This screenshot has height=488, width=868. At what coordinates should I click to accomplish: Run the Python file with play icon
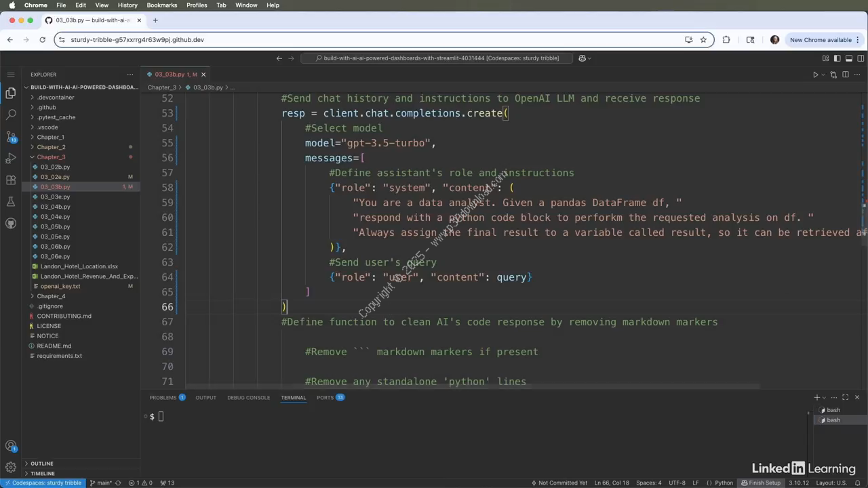coord(816,75)
